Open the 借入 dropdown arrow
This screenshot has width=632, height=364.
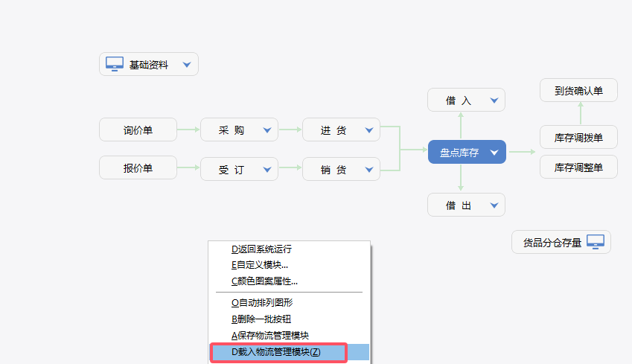click(494, 100)
